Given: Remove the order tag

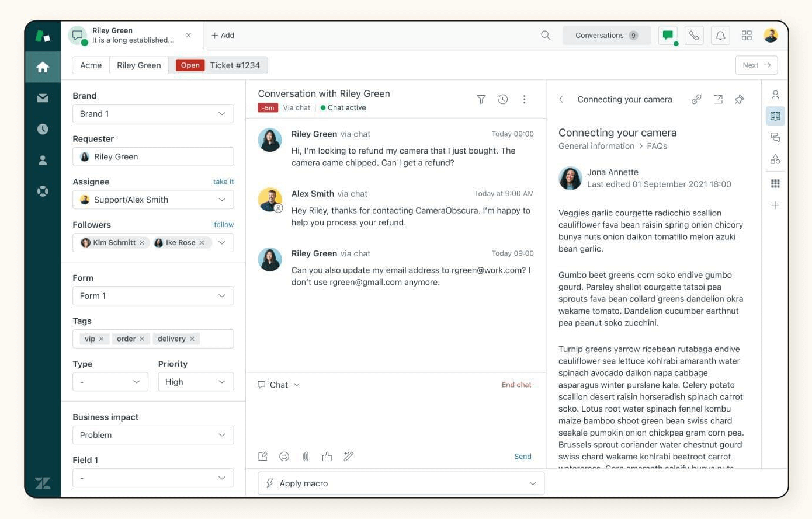Looking at the screenshot, I should point(142,339).
